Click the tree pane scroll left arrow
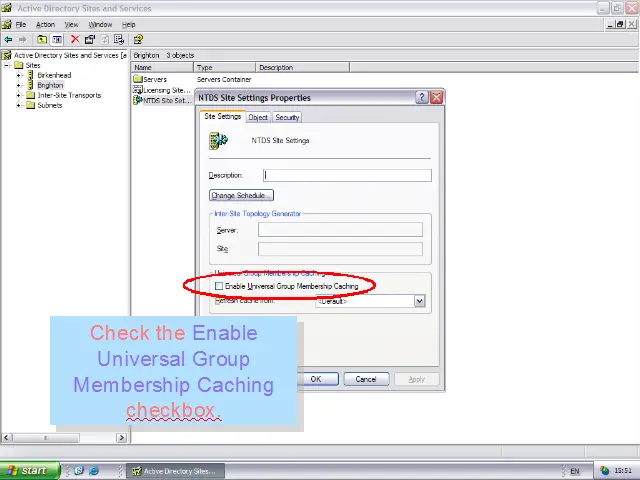This screenshot has height=480, width=640. click(x=6, y=438)
